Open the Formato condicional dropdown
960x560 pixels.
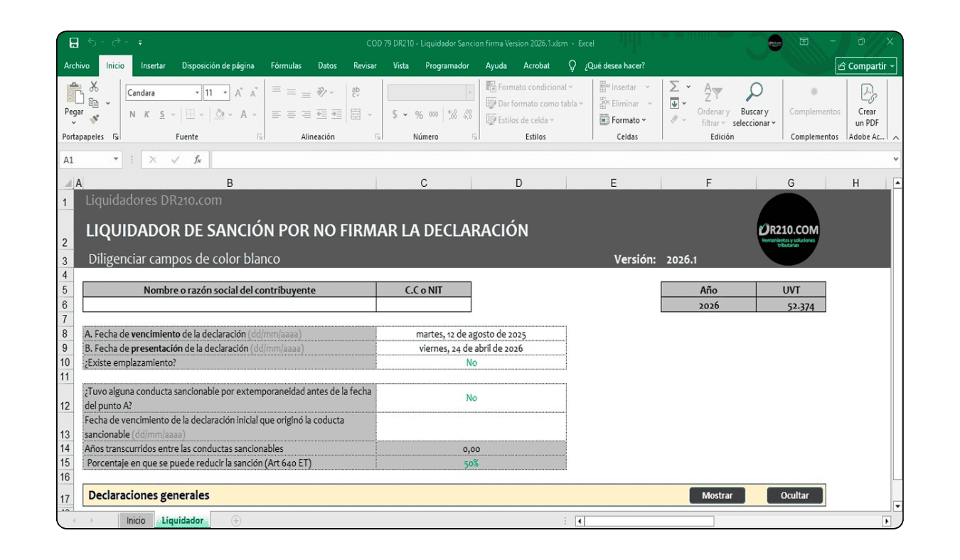coord(530,86)
